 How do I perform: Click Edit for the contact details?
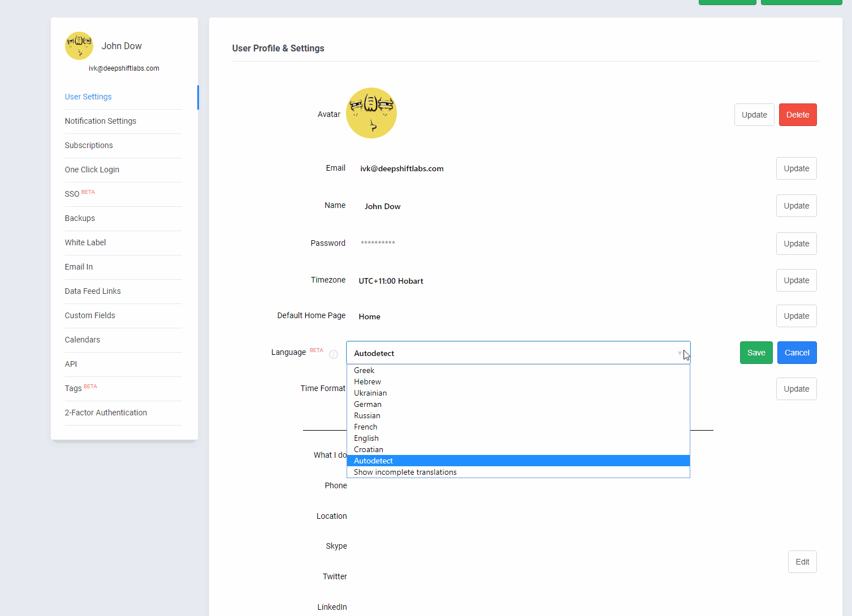(802, 562)
